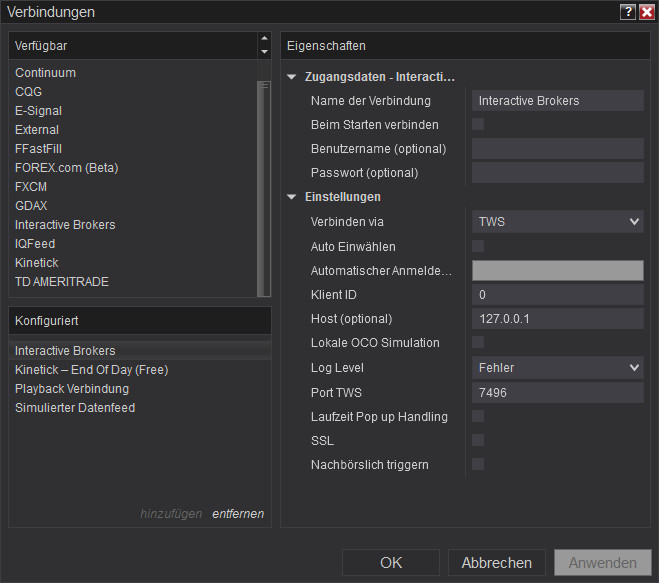Click the Verfügbar list scrollbar thumb

(x=264, y=189)
